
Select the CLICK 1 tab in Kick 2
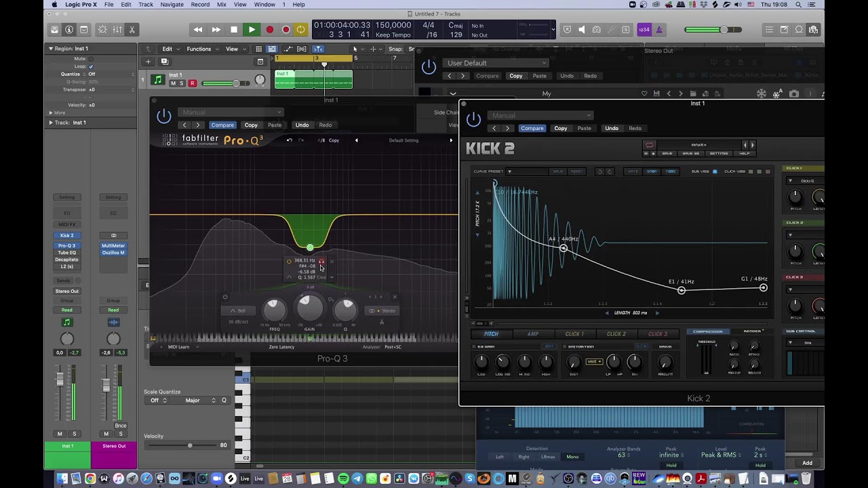click(574, 334)
